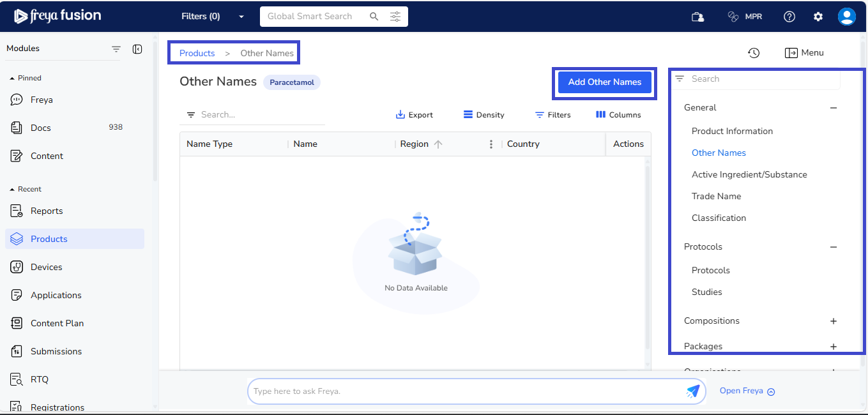Expand the Compositions section
The image size is (868, 415).
pyautogui.click(x=833, y=321)
